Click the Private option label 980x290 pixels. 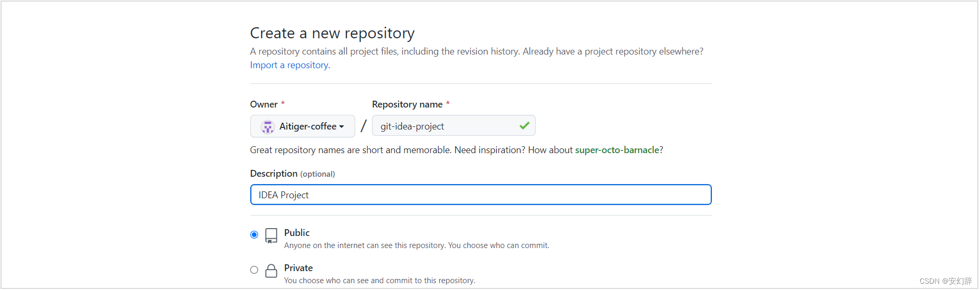point(299,268)
